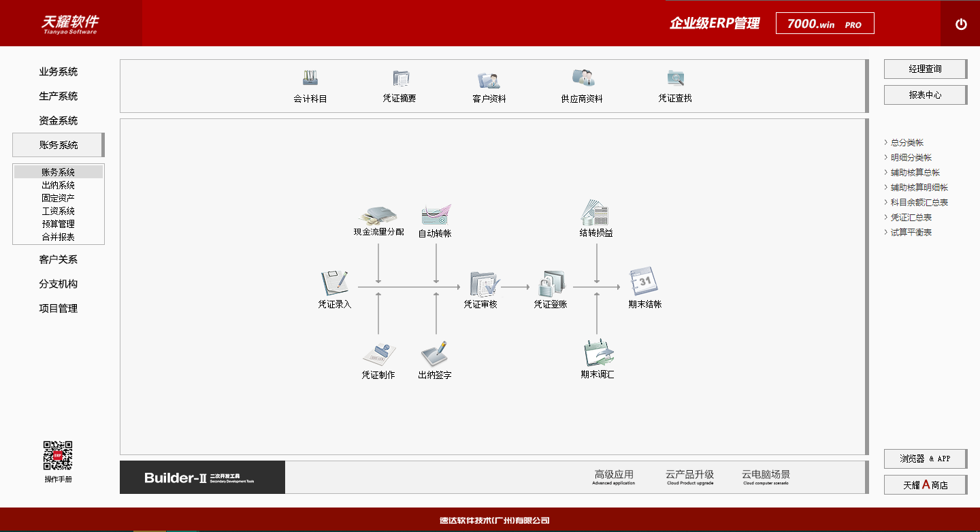
Task: Click the 经理查询 button
Action: pyautogui.click(x=925, y=69)
